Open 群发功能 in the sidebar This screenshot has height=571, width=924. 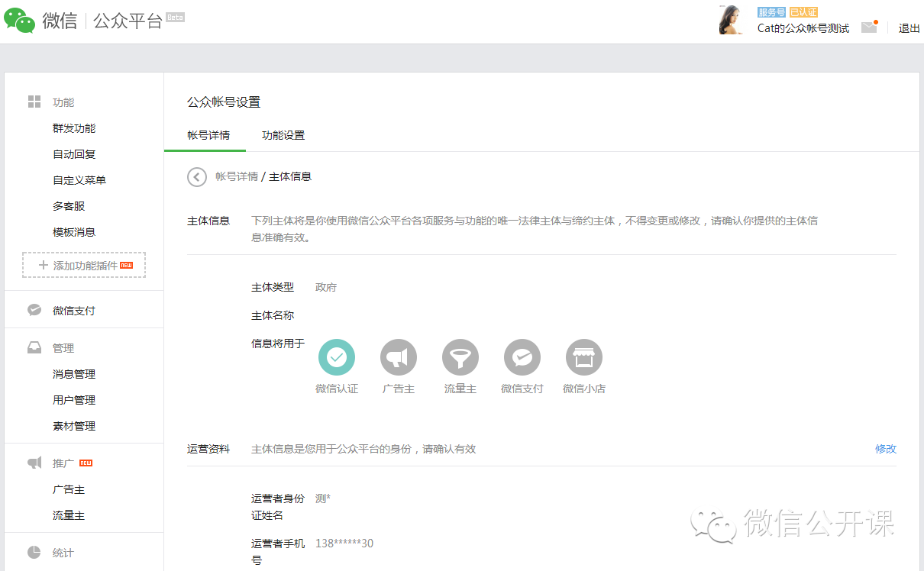click(x=74, y=128)
